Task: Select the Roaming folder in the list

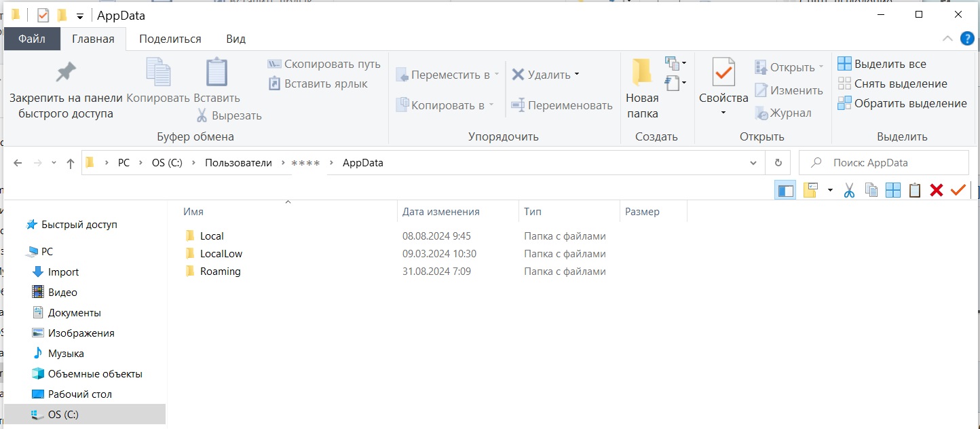Action: pyautogui.click(x=220, y=272)
